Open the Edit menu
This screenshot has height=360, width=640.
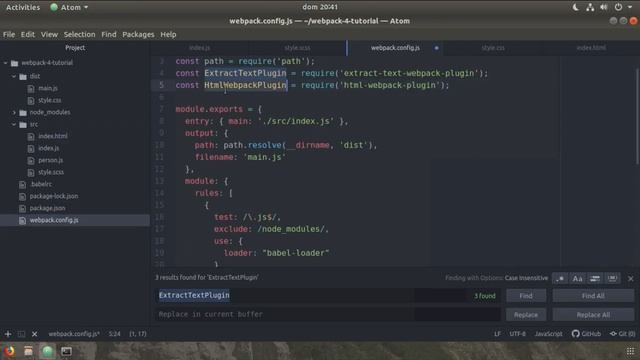28,34
